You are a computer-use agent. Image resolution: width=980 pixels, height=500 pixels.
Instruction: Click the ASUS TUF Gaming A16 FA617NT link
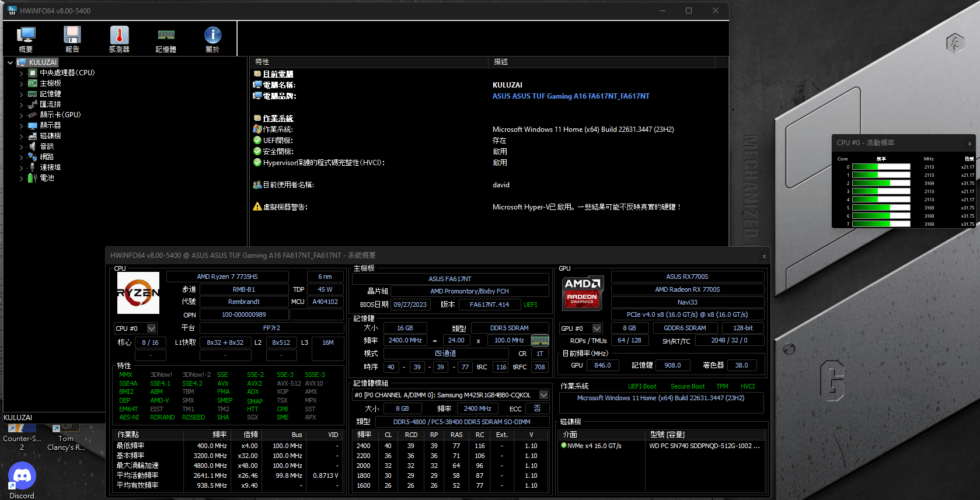(571, 96)
